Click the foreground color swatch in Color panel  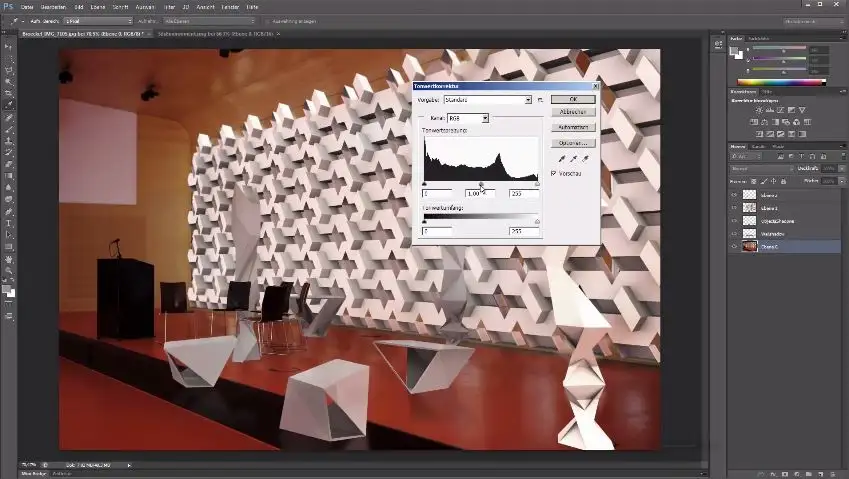(x=734, y=51)
